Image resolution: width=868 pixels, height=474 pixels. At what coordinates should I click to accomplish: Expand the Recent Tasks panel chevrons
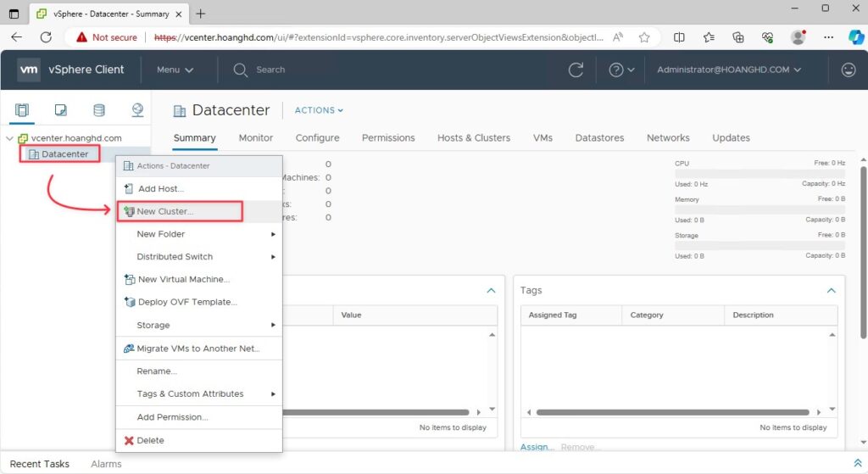click(857, 463)
